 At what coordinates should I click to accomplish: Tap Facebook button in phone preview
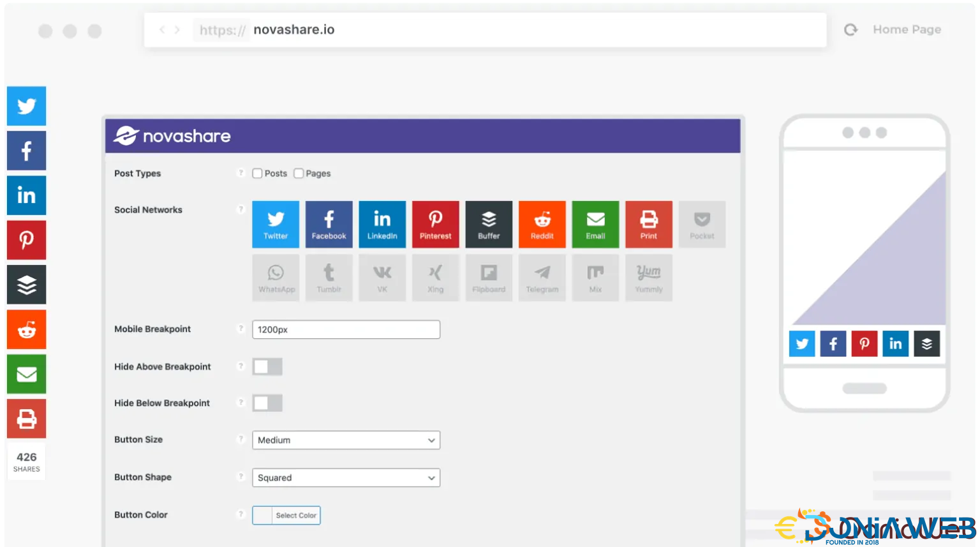[x=833, y=344]
